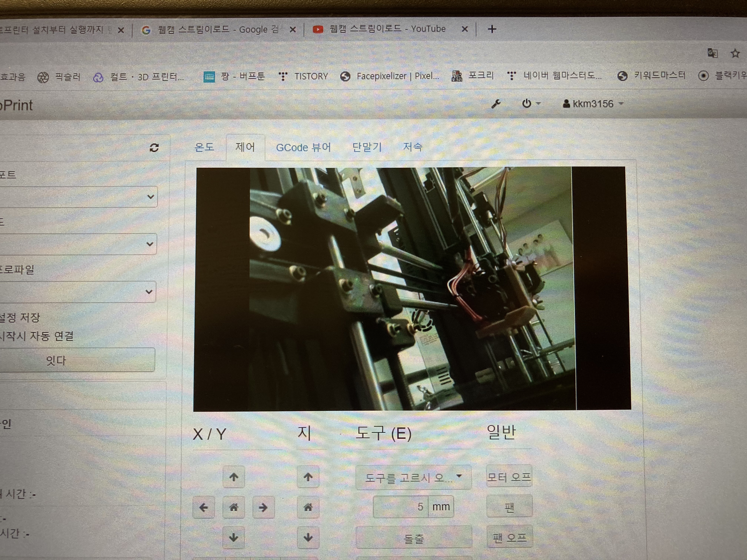Switch to the 온도 tab
This screenshot has width=747, height=560.
pyautogui.click(x=204, y=147)
